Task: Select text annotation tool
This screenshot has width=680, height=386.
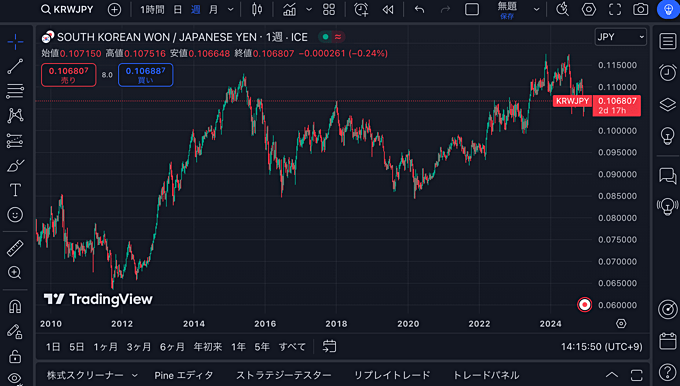Action: (x=15, y=190)
